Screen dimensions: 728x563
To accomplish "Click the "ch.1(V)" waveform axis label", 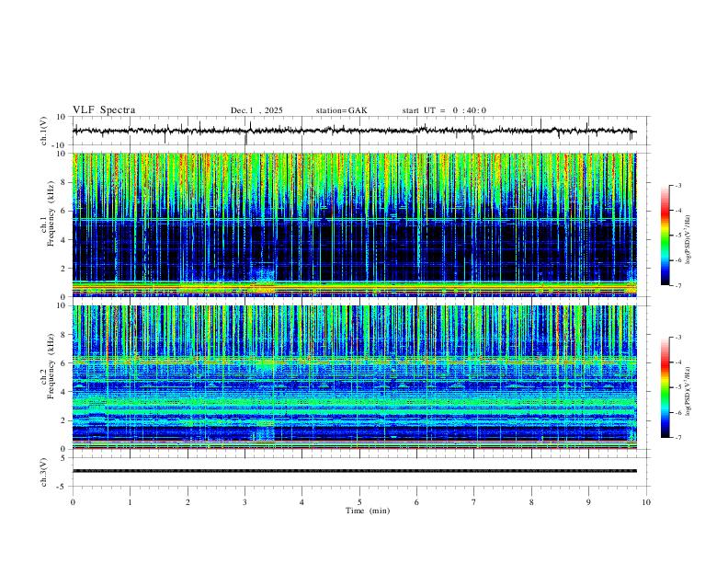I will pos(44,131).
